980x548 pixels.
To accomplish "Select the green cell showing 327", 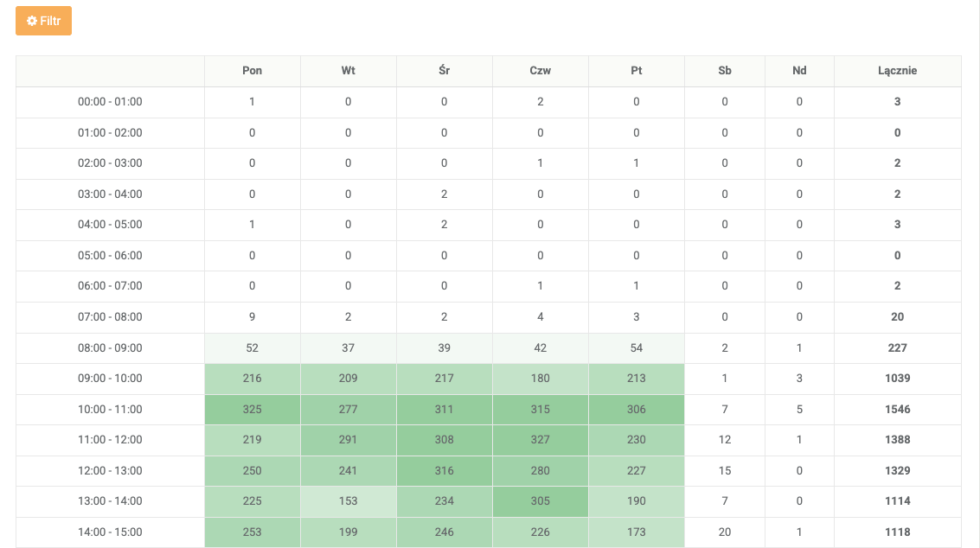I will click(x=541, y=440).
